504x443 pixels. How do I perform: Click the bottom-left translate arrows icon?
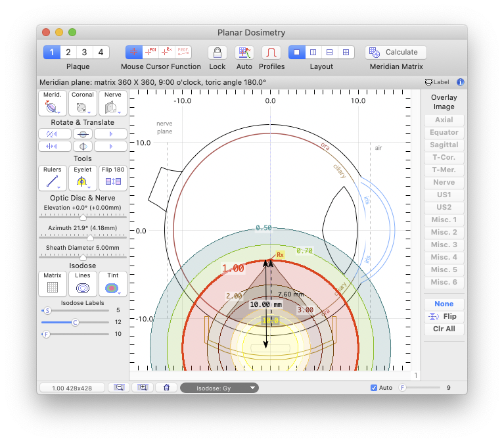pos(55,147)
